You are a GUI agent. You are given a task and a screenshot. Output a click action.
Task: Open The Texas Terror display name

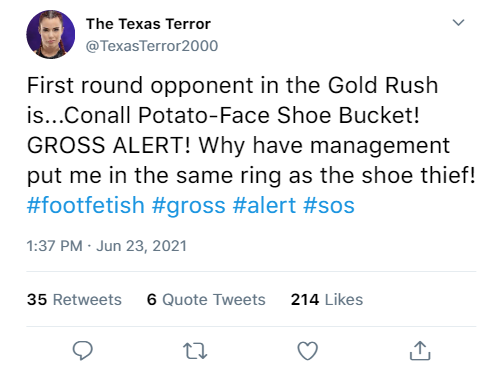[148, 24]
